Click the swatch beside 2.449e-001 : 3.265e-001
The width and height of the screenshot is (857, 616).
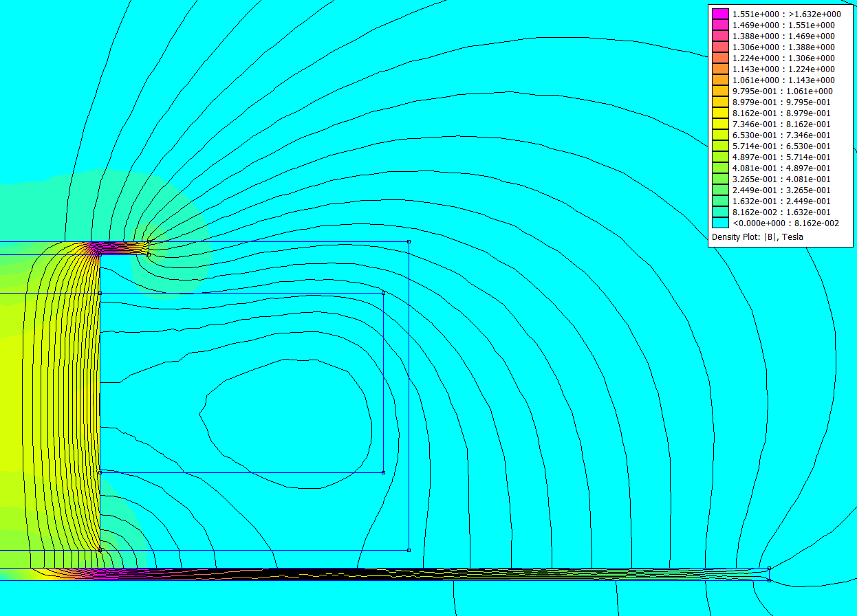tap(720, 190)
